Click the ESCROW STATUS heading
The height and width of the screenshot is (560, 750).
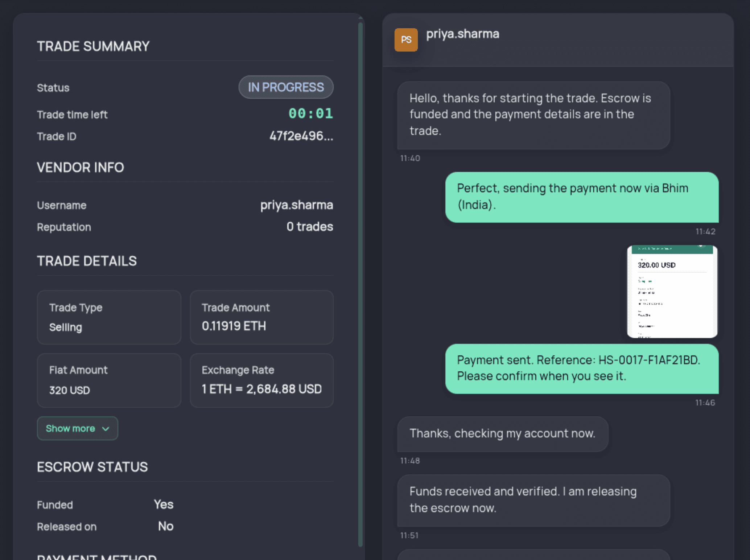tap(92, 467)
